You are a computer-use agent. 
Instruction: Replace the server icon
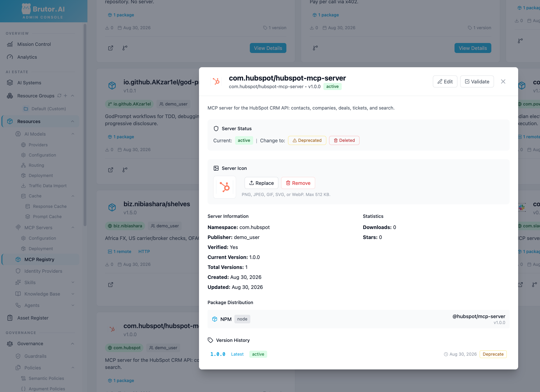[261, 183]
